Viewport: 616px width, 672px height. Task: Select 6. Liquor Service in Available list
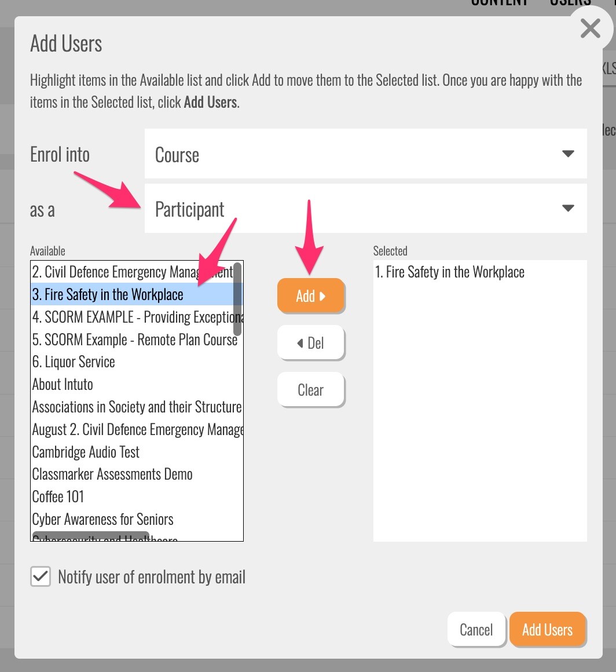pos(74,363)
